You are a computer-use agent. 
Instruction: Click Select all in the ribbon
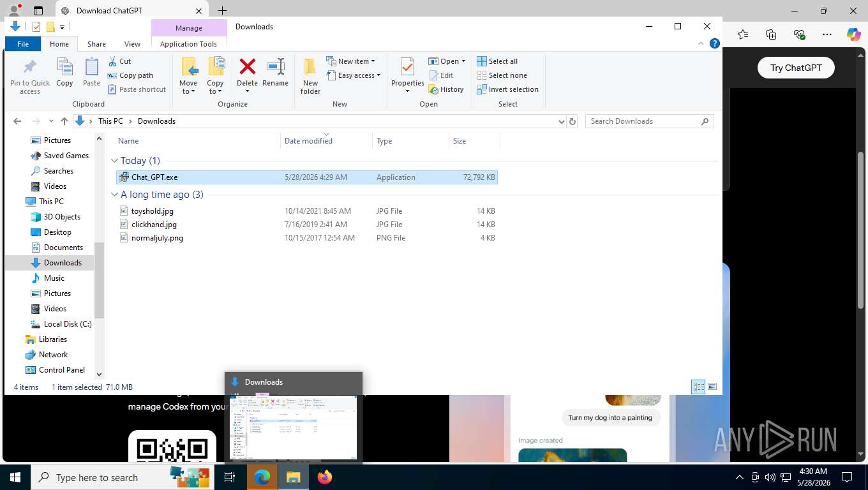[497, 61]
